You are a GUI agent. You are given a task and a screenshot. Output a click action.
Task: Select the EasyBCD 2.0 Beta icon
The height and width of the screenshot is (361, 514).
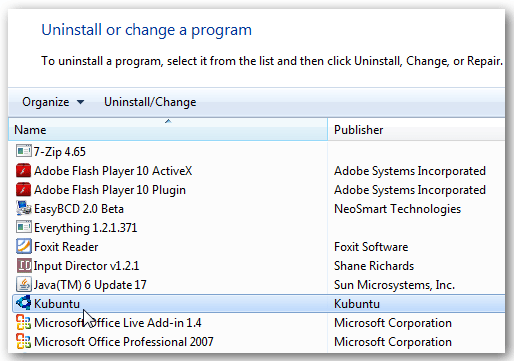pos(24,208)
